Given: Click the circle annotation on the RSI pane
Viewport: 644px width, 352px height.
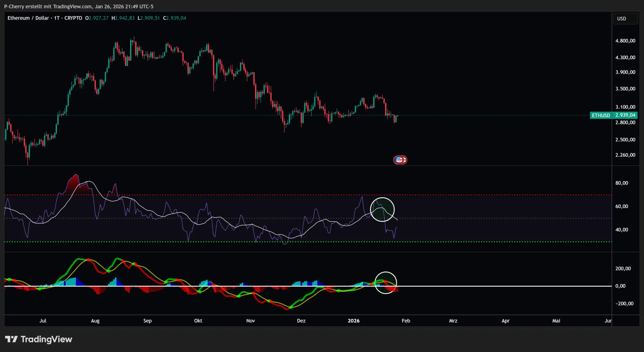Looking at the screenshot, I should click(x=383, y=209).
